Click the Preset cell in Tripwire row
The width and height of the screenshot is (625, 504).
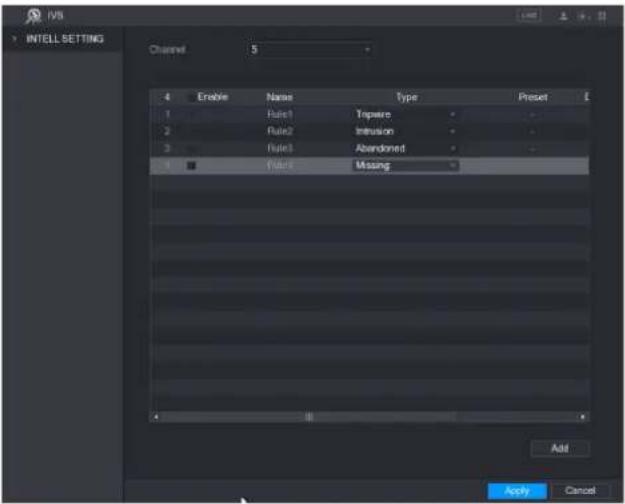tap(532, 115)
